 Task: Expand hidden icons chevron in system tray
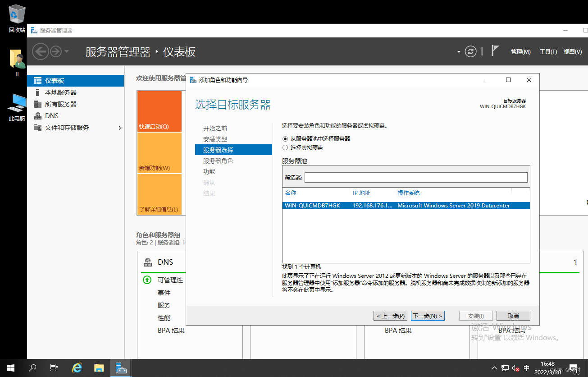point(494,368)
